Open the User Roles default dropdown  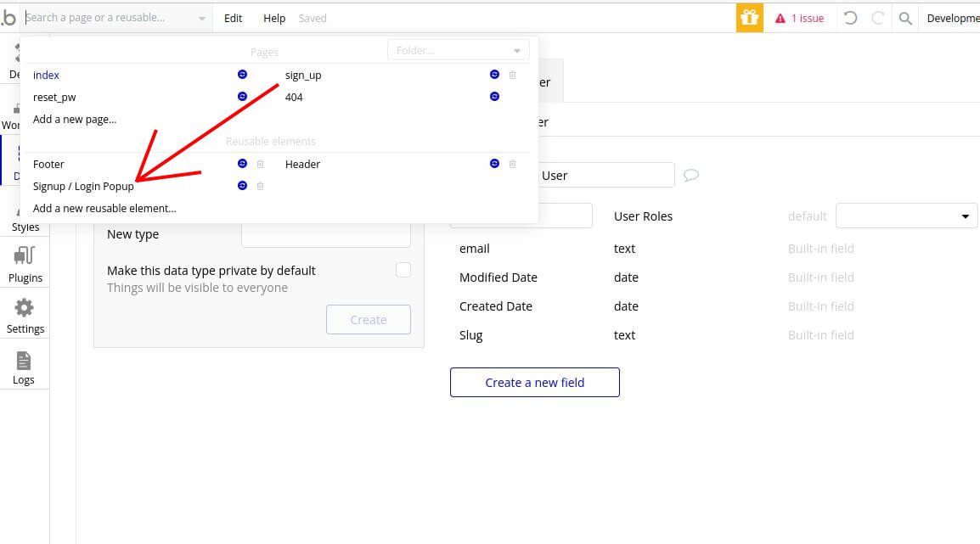906,216
